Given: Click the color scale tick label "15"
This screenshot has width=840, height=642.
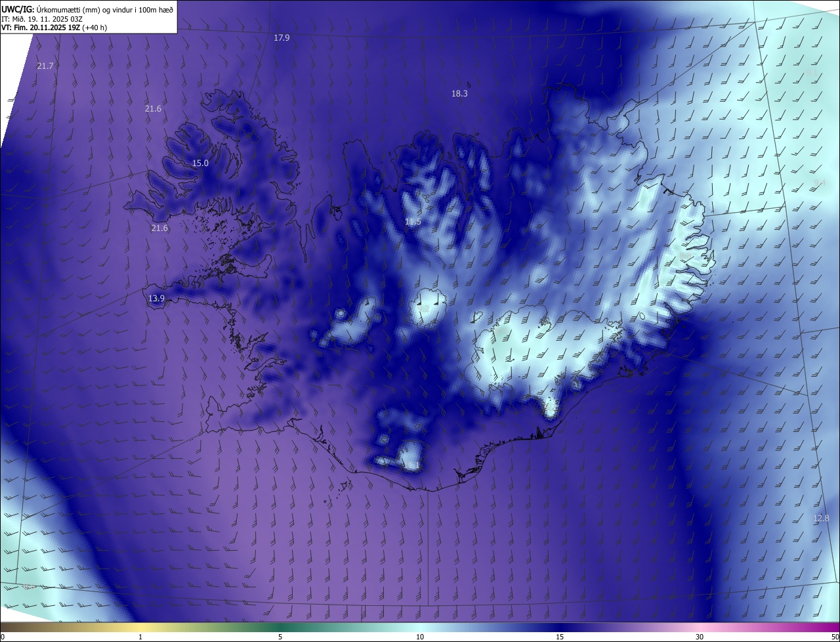Looking at the screenshot, I should pos(560,637).
